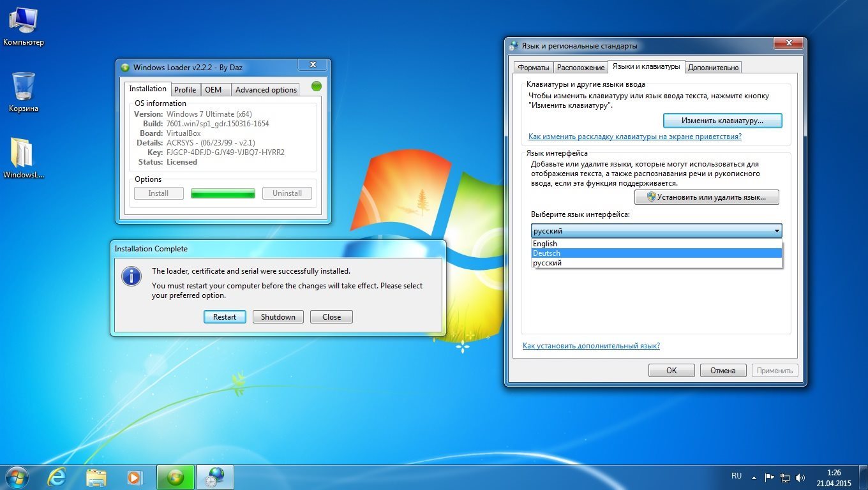The image size is (868, 490).
Task: Click the Изменить клавиатуру... button
Action: click(x=722, y=120)
